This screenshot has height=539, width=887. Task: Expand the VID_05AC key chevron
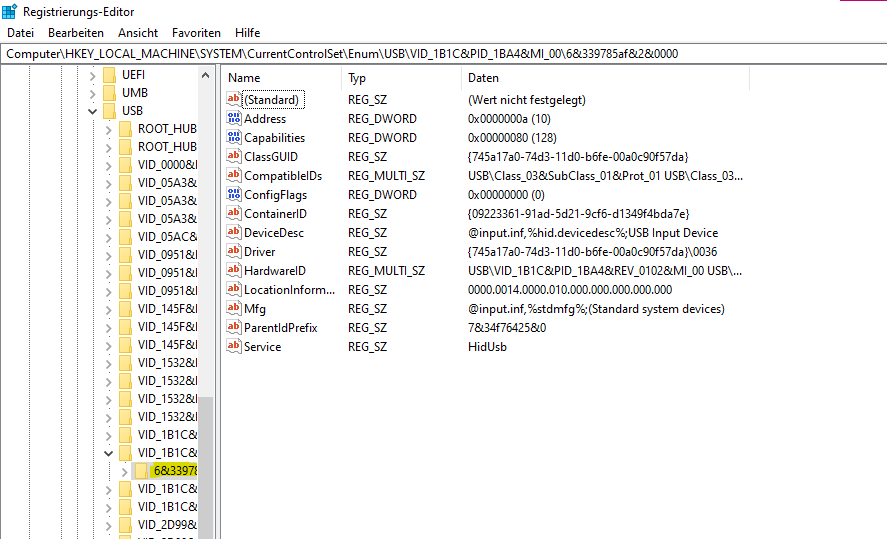pyautogui.click(x=109, y=237)
